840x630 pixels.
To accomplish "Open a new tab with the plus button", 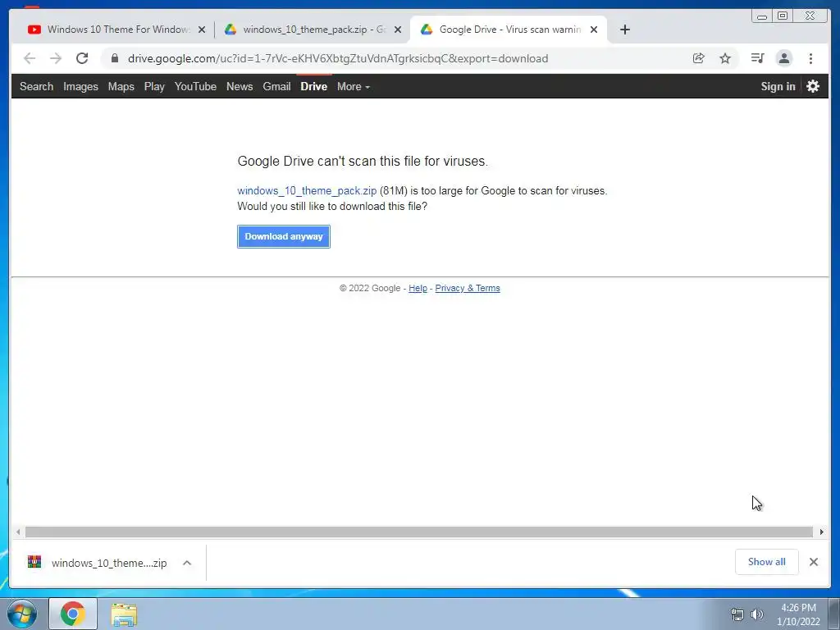I will (x=624, y=30).
